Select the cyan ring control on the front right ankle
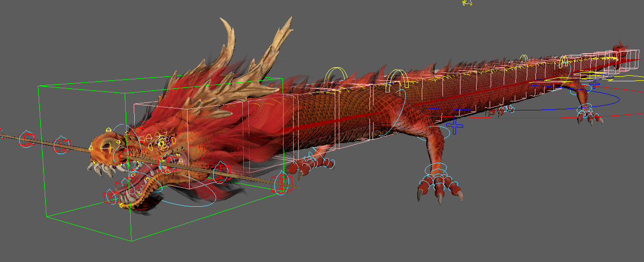Image resolution: width=644 pixels, height=262 pixels. (x=437, y=168)
